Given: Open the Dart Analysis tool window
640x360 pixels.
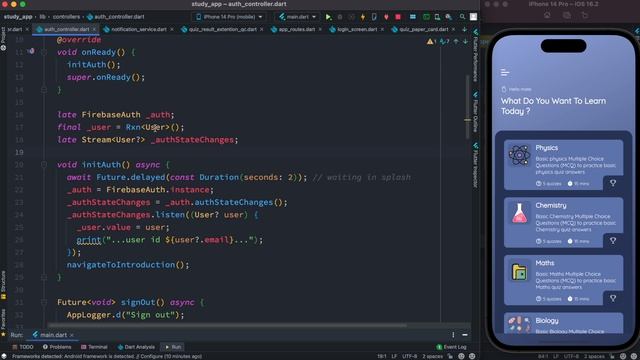Looking at the screenshot, I should tap(136, 347).
